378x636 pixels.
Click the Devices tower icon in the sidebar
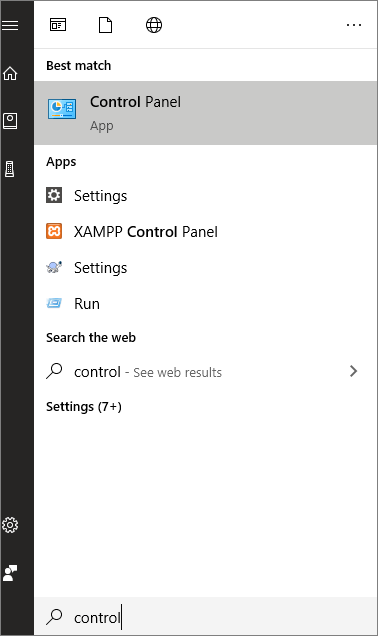[x=10, y=169]
